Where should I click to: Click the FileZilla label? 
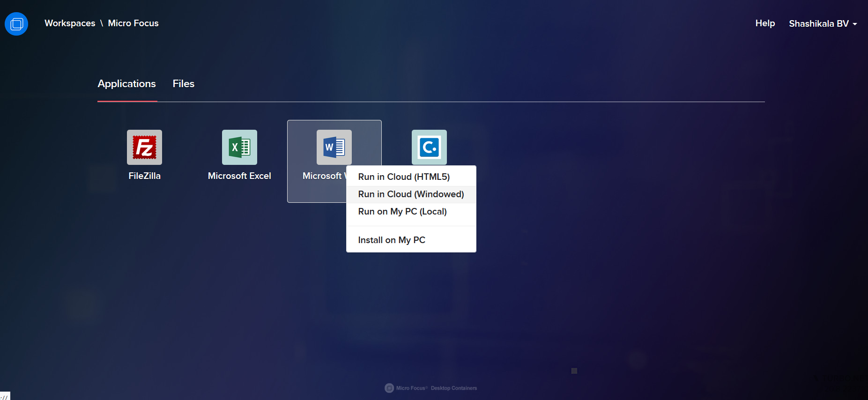(x=145, y=176)
